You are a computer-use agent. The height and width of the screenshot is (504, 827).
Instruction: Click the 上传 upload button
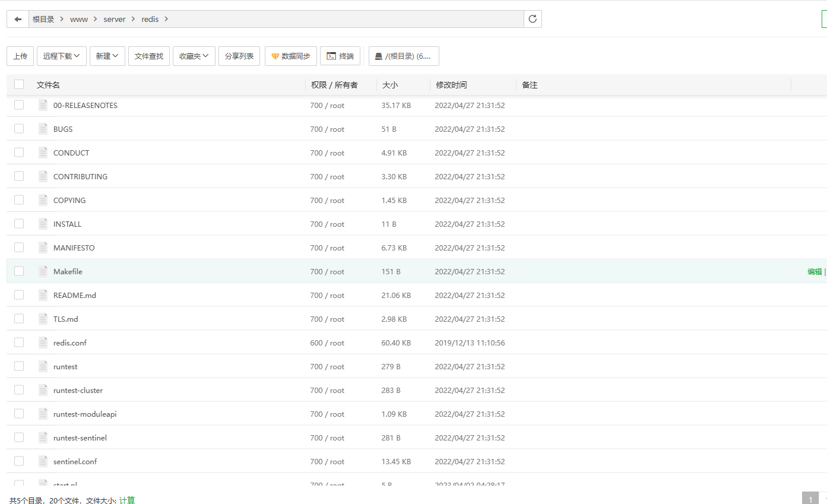tap(20, 56)
